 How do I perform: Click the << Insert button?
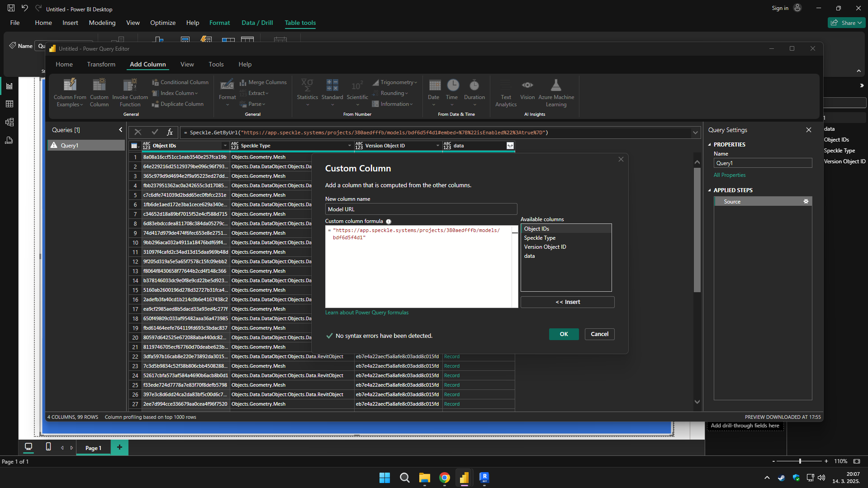click(567, 302)
